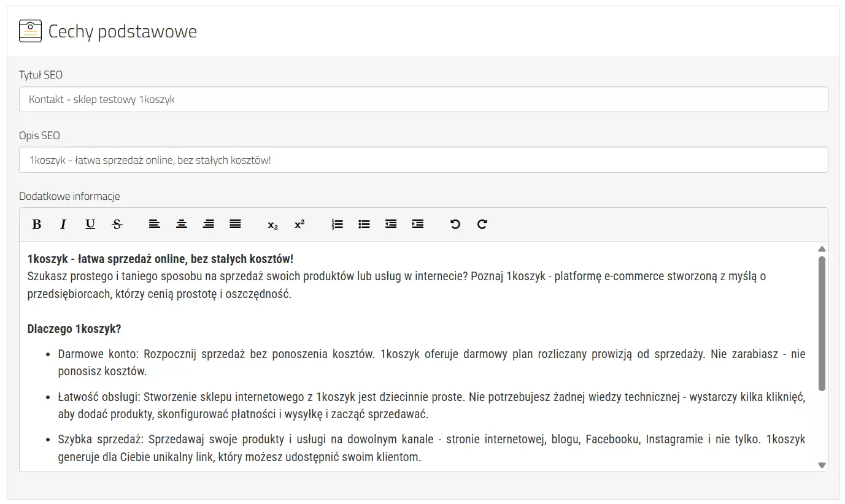
Task: Apply subscript formatting
Action: pyautogui.click(x=272, y=224)
